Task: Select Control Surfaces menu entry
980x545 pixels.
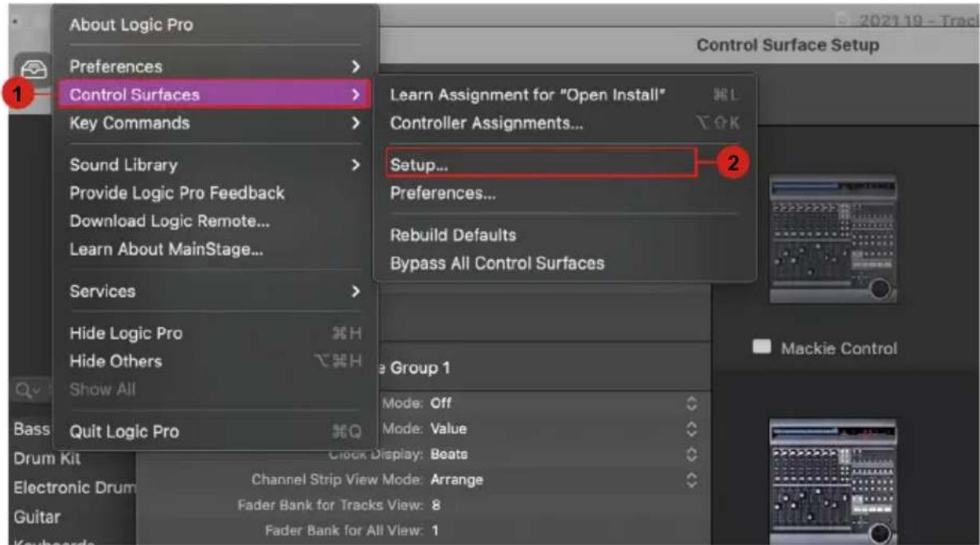Action: point(214,95)
